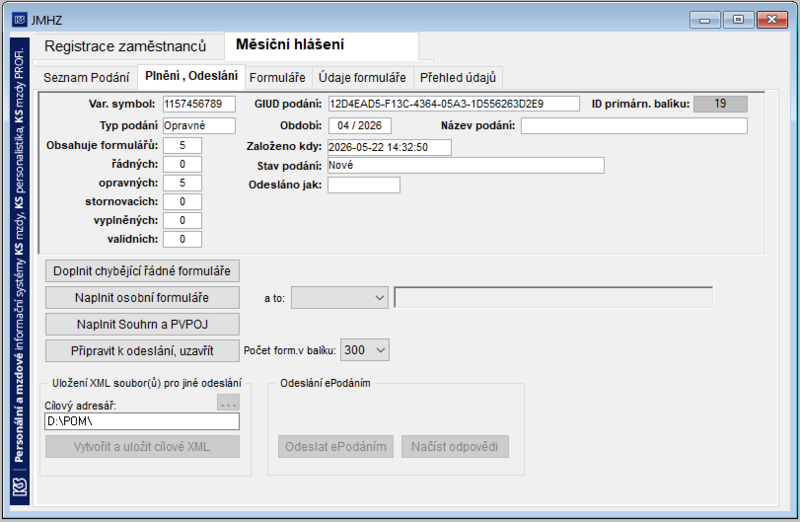
Task: Click the KS app icon in title bar
Action: tap(19, 20)
